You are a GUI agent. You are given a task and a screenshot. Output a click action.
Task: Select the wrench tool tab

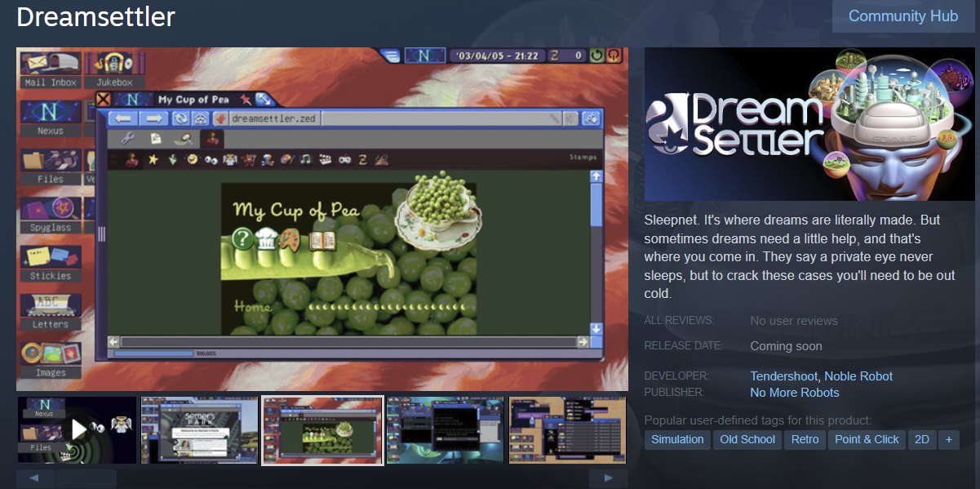click(126, 139)
